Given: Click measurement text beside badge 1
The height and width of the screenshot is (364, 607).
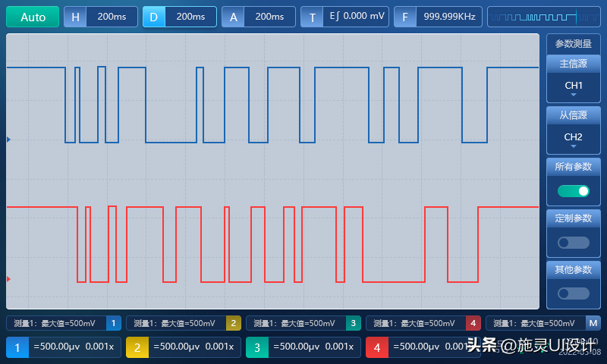Looking at the screenshot, I should 55,323.
